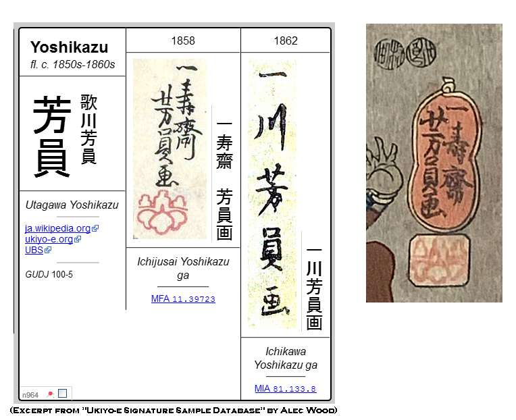The image size is (516, 420).
Task: Open the MIA 81.133.8 reference link
Action: pyautogui.click(x=285, y=388)
